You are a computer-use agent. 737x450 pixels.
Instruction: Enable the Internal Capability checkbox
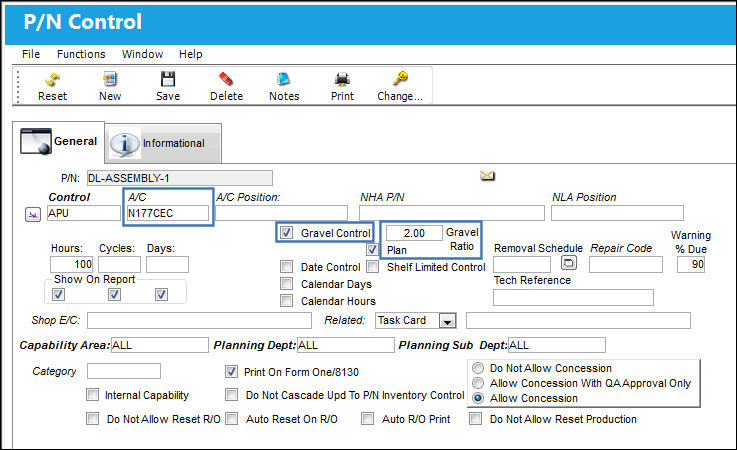93,395
